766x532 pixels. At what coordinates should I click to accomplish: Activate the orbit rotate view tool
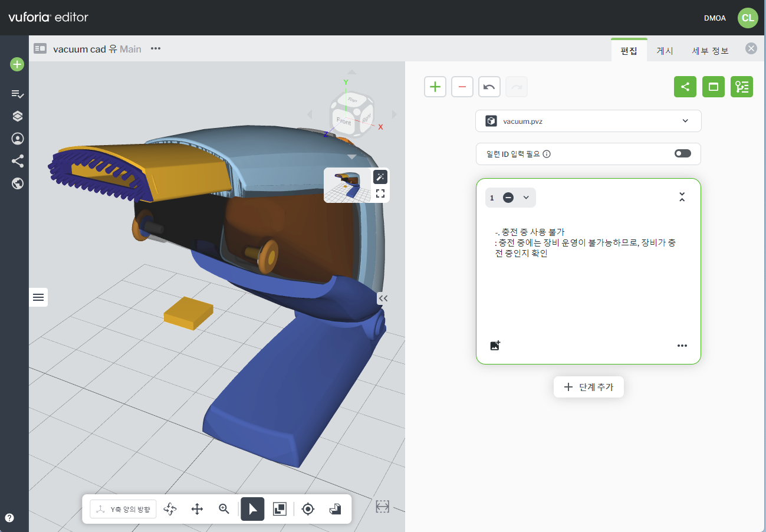coord(170,509)
